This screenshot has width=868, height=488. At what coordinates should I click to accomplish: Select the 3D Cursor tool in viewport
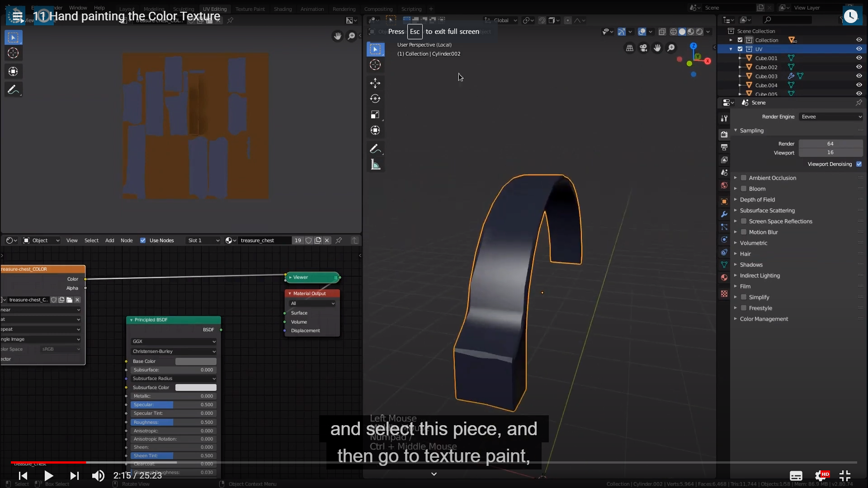[x=375, y=65]
